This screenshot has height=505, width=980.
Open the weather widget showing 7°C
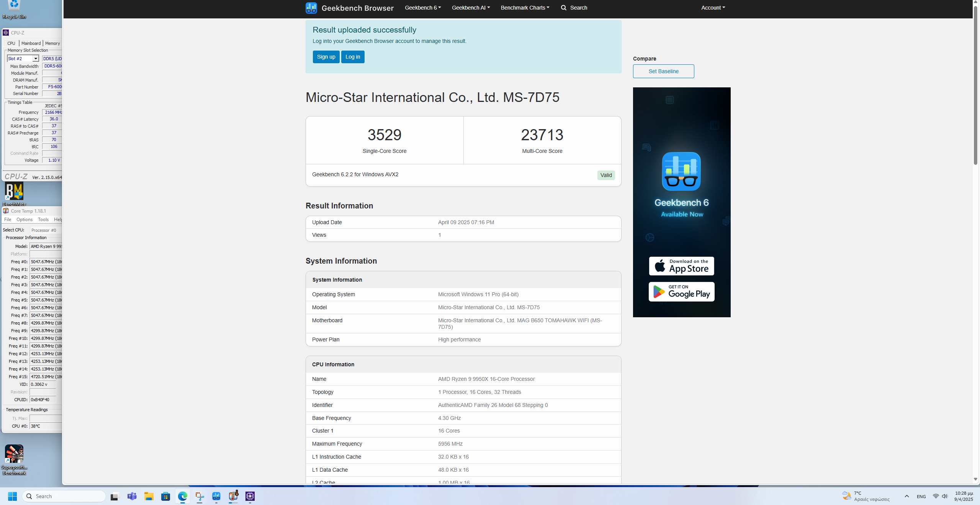[x=865, y=496]
